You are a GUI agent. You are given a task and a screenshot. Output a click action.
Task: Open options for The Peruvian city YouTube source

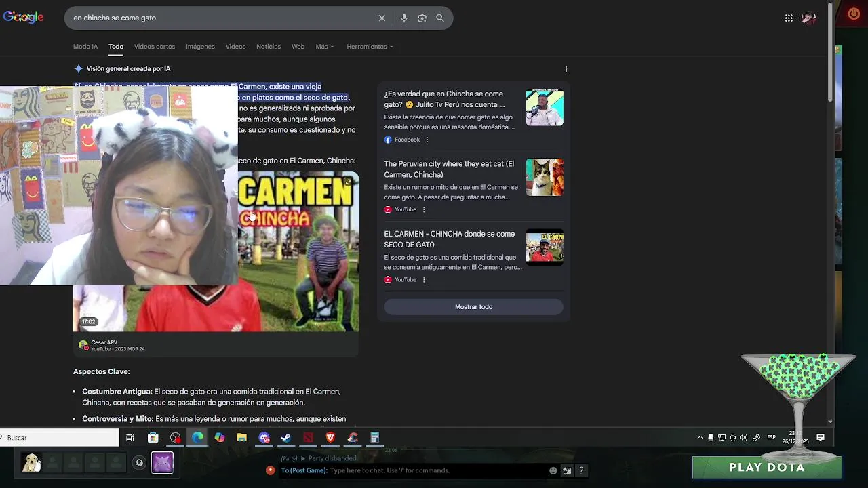click(x=424, y=209)
